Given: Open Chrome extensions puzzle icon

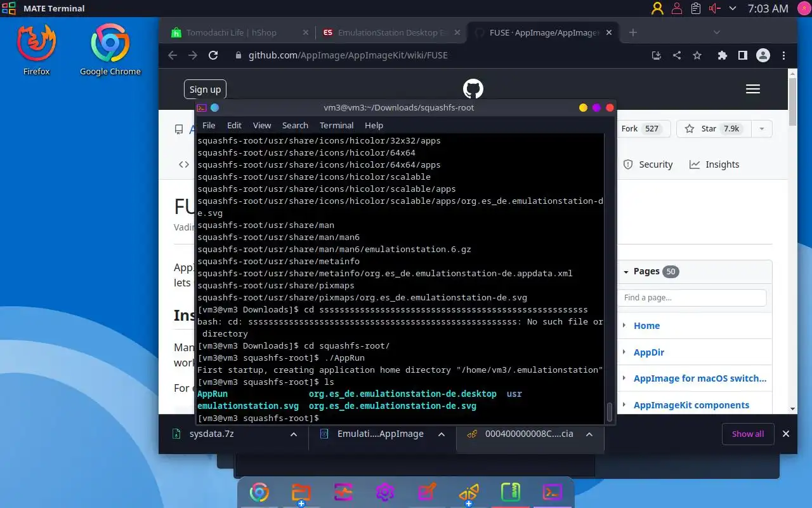Looking at the screenshot, I should coord(722,55).
